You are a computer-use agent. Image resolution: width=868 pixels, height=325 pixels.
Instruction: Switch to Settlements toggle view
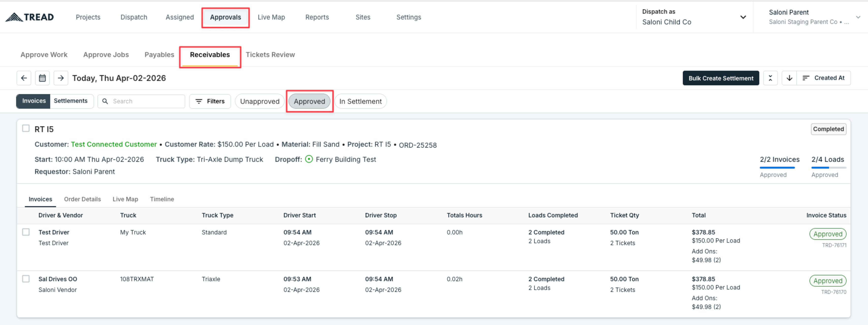point(71,101)
